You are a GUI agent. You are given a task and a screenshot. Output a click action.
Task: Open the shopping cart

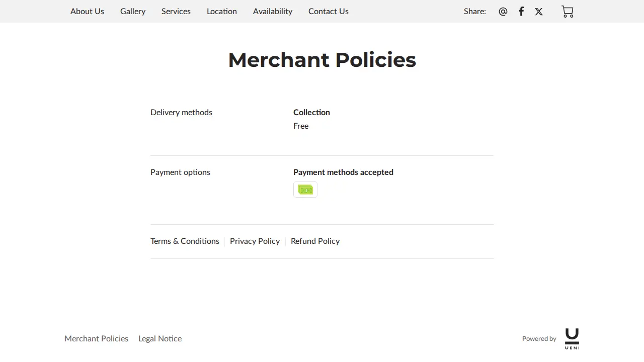point(568,12)
